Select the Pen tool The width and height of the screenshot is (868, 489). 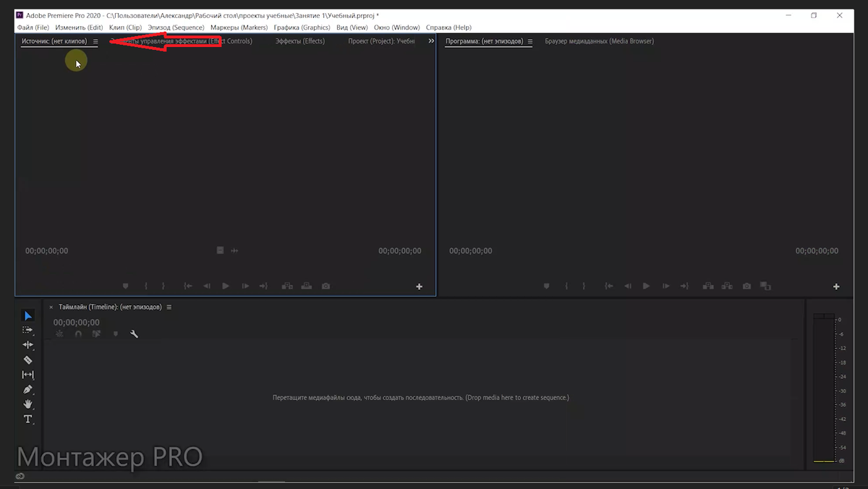(x=27, y=389)
